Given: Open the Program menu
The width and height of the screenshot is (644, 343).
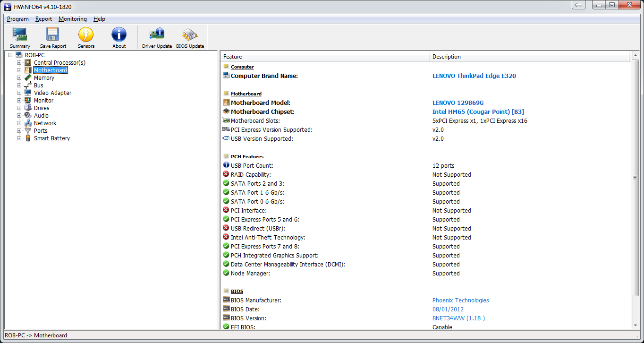Looking at the screenshot, I should click(18, 19).
